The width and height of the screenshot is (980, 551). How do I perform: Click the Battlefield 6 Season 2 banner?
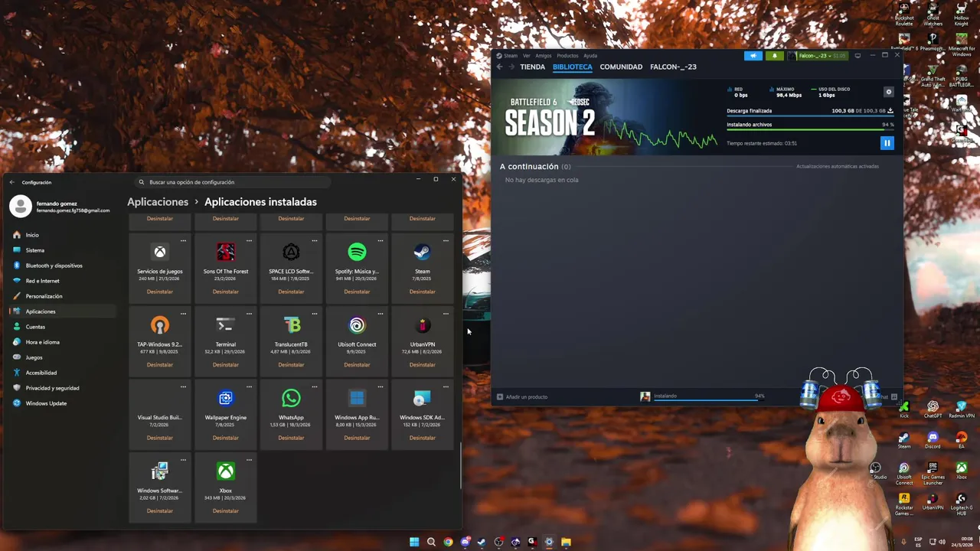tap(605, 117)
